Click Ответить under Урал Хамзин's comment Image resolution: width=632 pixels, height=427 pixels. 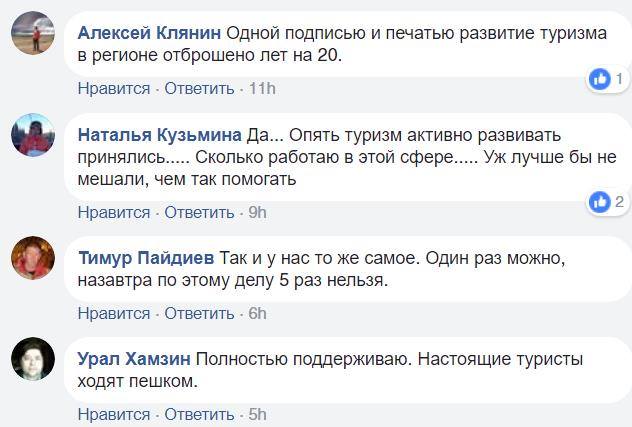point(198,415)
